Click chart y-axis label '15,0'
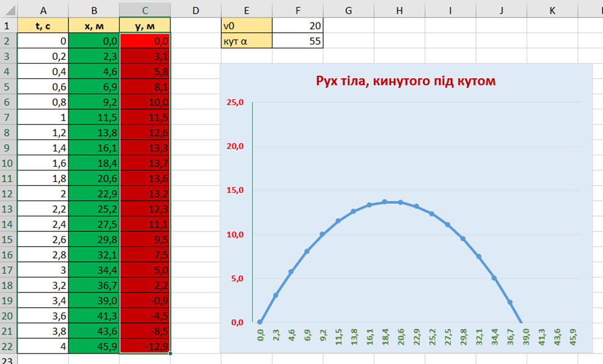 tap(235, 190)
